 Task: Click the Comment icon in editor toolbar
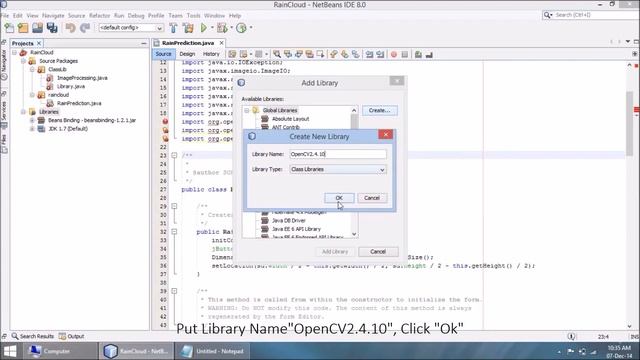418,54
